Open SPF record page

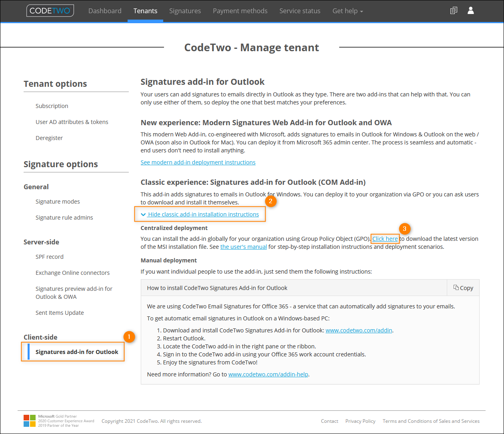[50, 257]
